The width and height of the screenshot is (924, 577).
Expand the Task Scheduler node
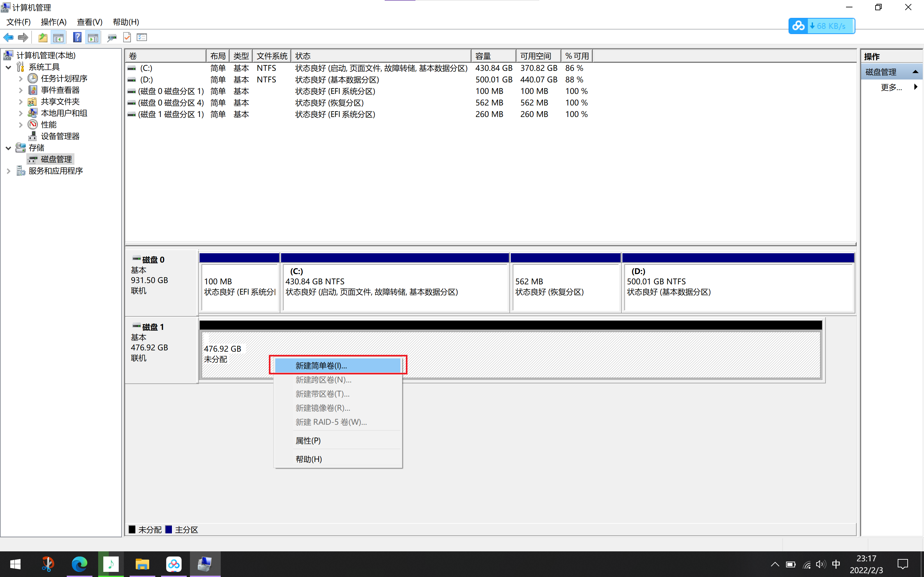pos(21,79)
